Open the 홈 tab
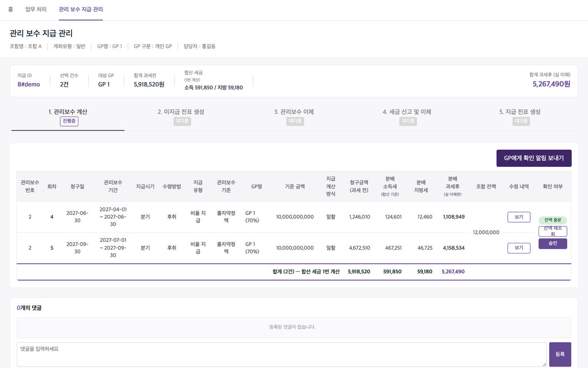The height and width of the screenshot is (368, 588). pos(10,9)
